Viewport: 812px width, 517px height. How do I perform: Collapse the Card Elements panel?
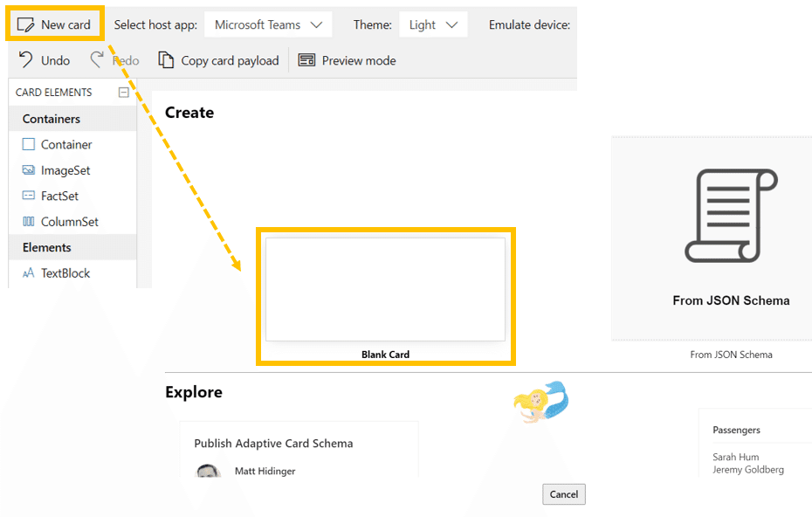coord(123,93)
